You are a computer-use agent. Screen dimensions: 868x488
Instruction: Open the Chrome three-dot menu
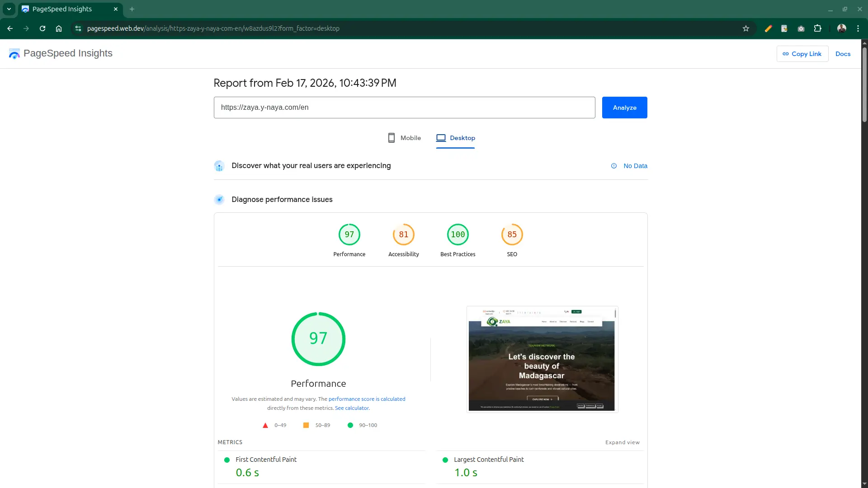[x=858, y=28]
